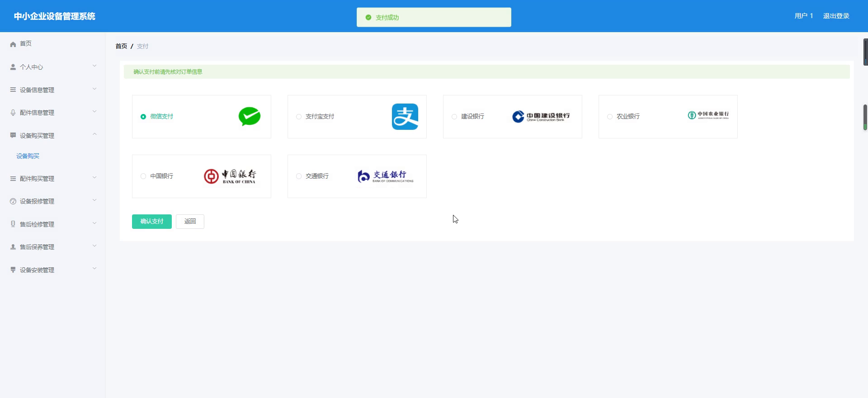Click the green check icon in 支付成功 toast

[368, 18]
